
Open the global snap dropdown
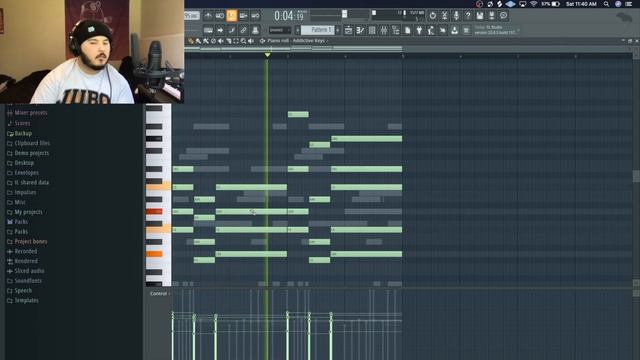pos(280,30)
